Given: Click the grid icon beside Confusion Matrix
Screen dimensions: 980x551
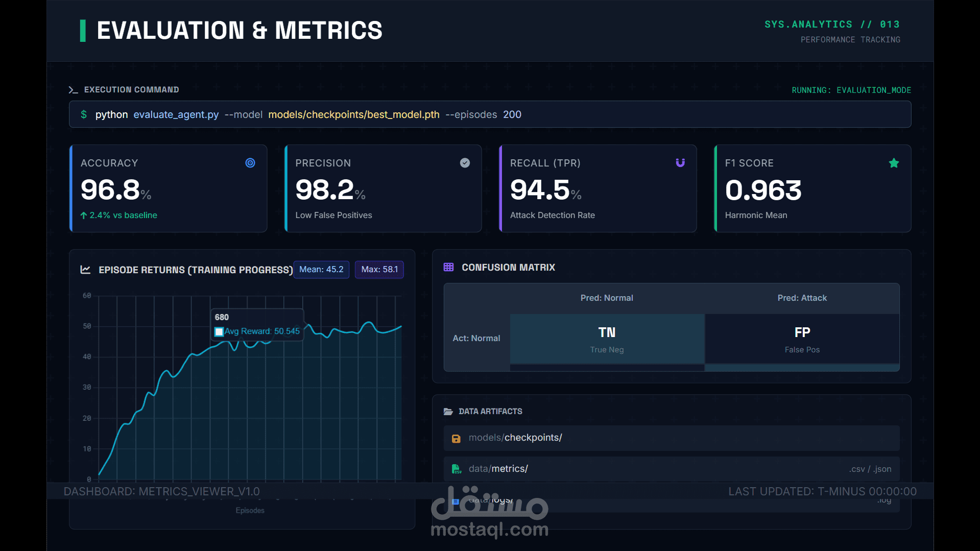Looking at the screenshot, I should [448, 267].
